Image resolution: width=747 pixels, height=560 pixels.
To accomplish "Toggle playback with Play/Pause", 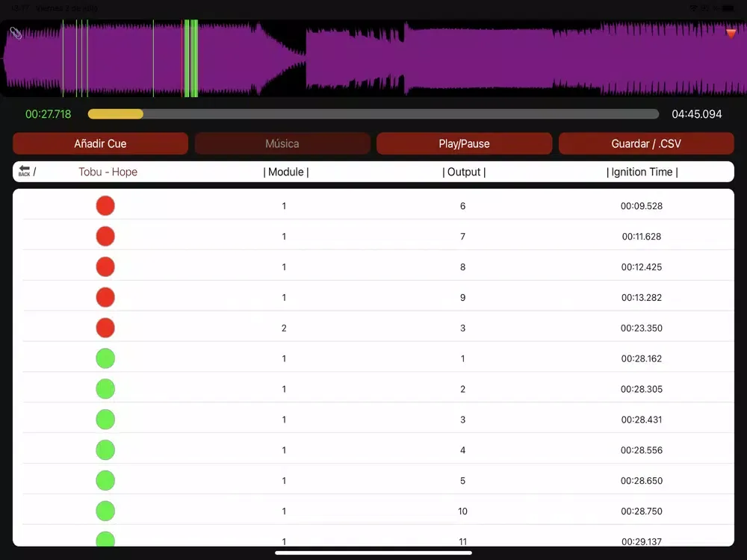I will point(465,143).
